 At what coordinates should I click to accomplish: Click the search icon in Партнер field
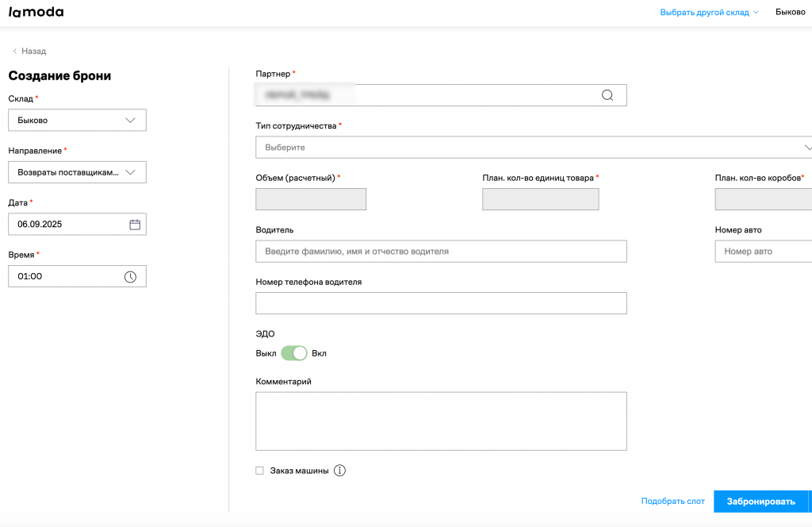tap(607, 95)
